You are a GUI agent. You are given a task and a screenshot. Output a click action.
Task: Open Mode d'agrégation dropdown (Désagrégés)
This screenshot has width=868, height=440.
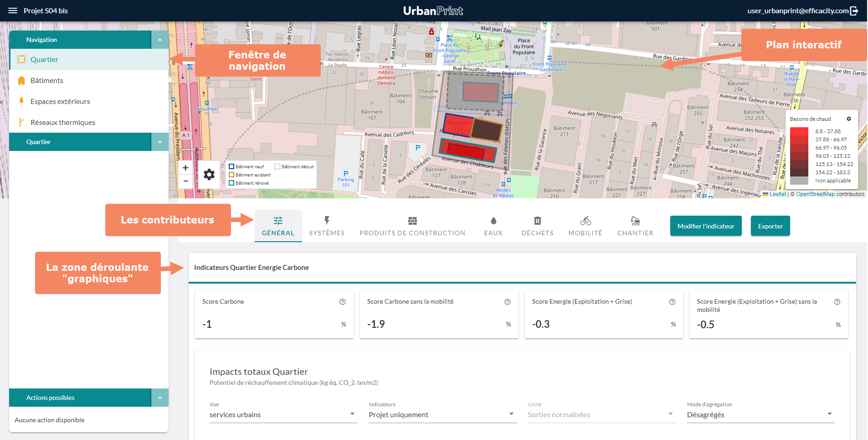pyautogui.click(x=761, y=414)
